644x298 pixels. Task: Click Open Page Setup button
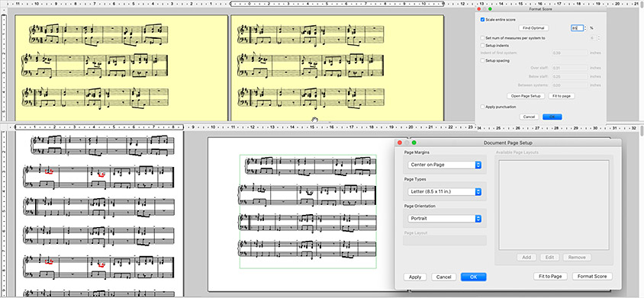[526, 96]
